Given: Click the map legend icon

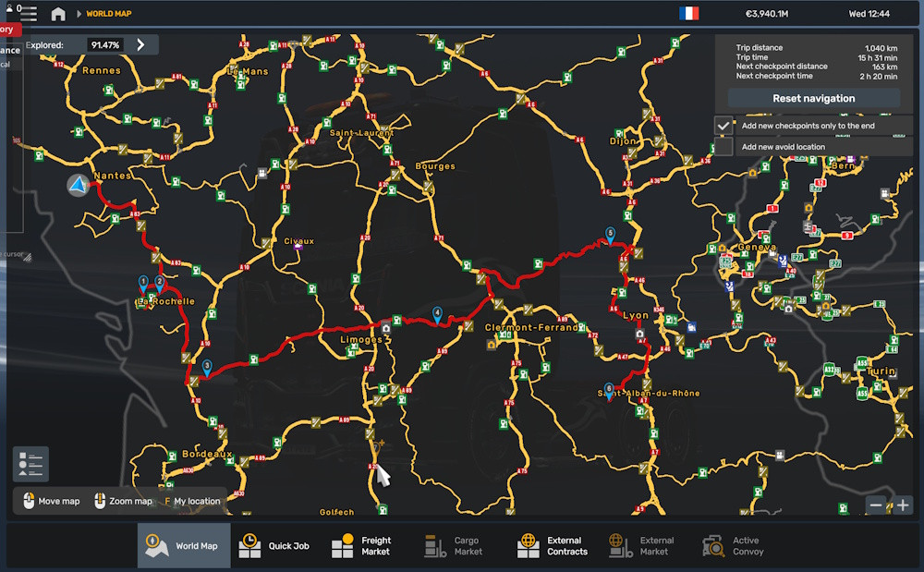Looking at the screenshot, I should coord(30,464).
